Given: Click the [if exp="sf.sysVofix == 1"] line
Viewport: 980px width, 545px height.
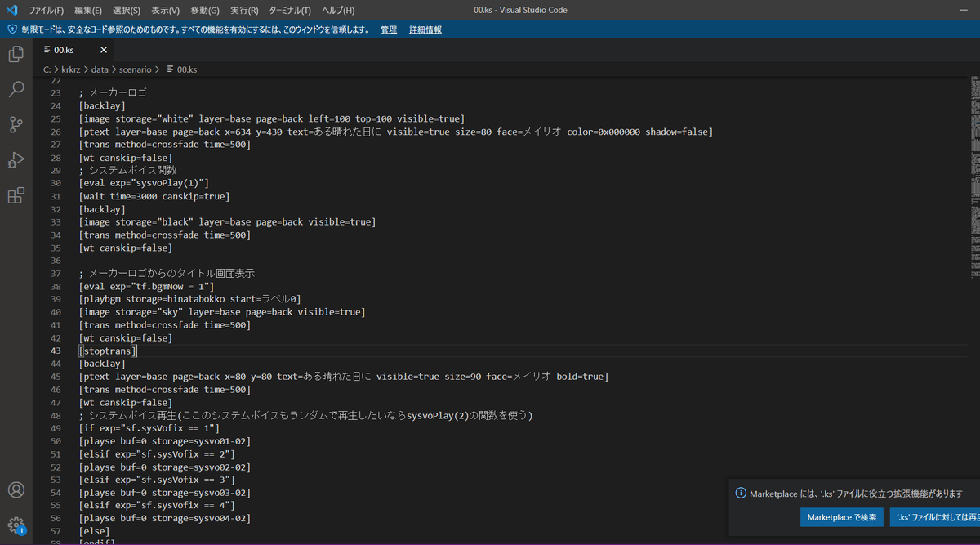Looking at the screenshot, I should click(149, 428).
